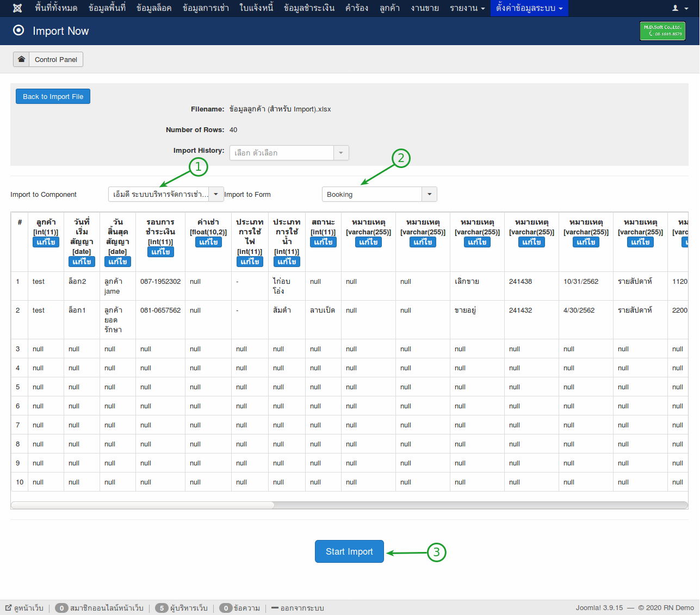Click the home icon beside Control Panel
Image resolution: width=700 pixels, height=615 pixels.
click(21, 59)
